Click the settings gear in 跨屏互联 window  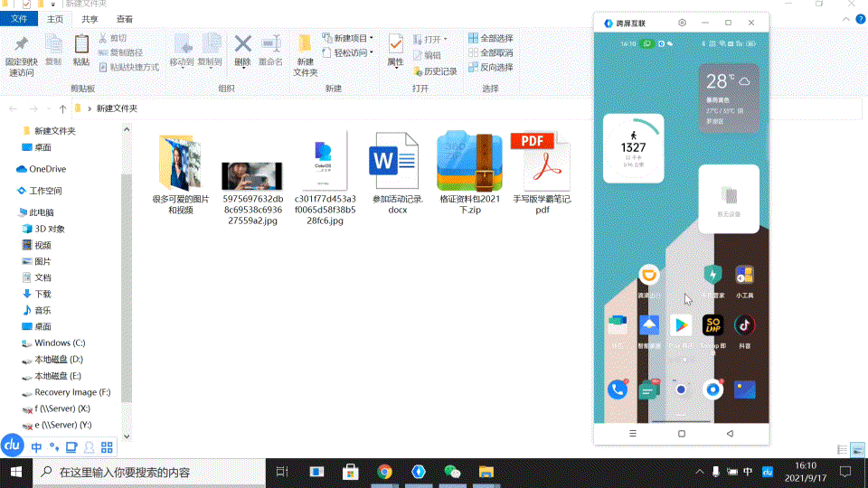[x=682, y=23]
